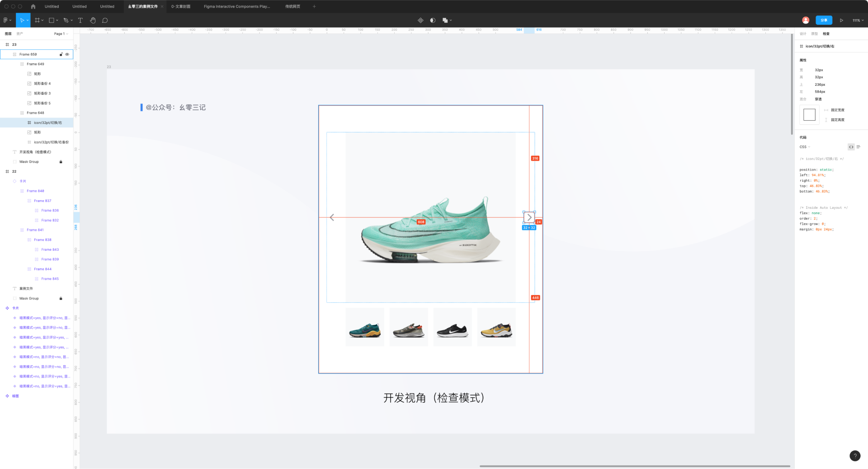Select the Move tool
The image size is (868, 469).
pos(21,20)
